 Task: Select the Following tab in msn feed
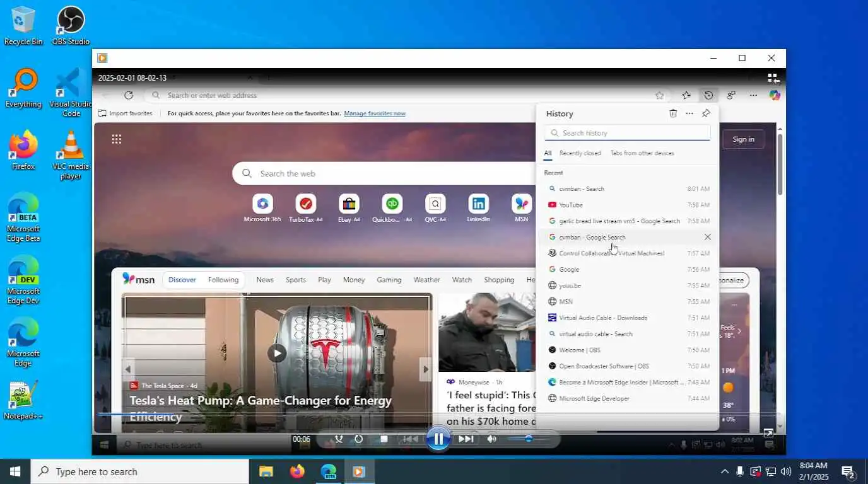click(223, 280)
